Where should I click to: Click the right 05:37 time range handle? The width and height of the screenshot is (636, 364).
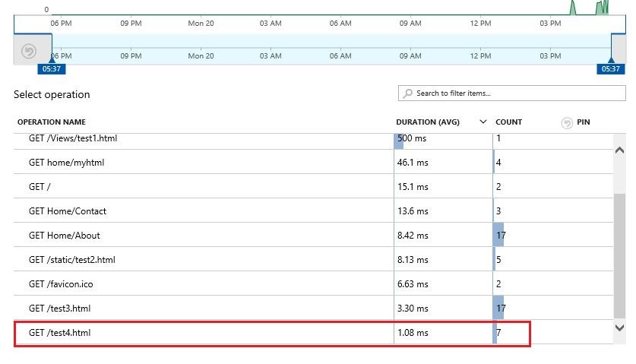point(610,68)
